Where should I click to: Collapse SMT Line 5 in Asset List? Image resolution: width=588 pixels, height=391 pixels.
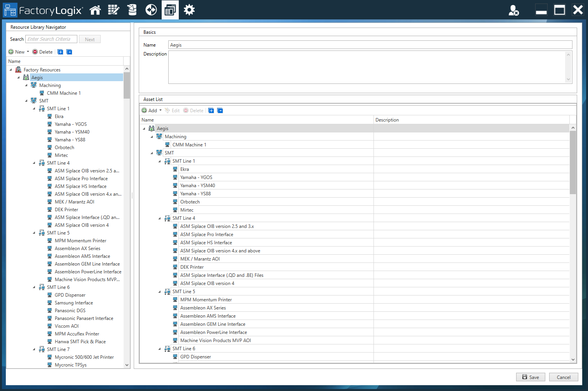click(x=159, y=292)
